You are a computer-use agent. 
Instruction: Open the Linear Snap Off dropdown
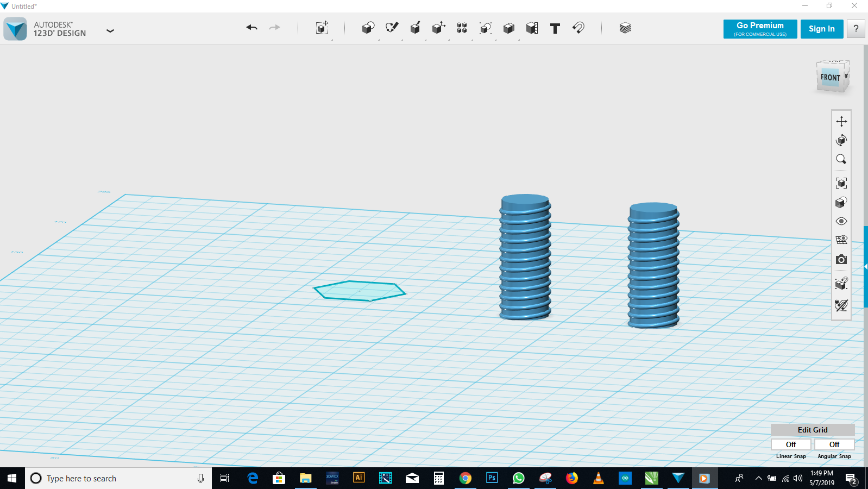(x=791, y=444)
